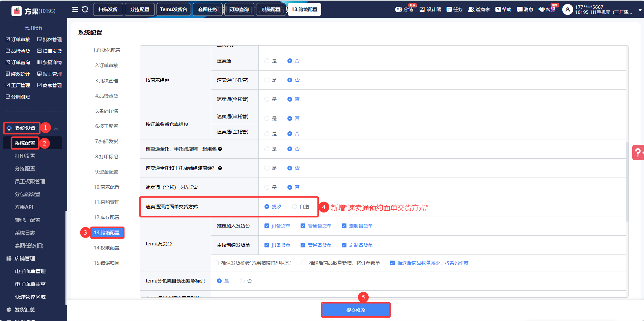Viewport: 644px width, 321px height.
Task: Select 自送 for 速卖通预约面单交货方式
Action: tap(295, 207)
